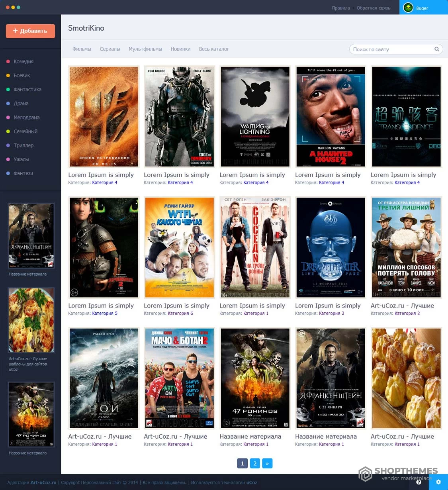This screenshot has width=448, height=490.
Task: Open the Обратная связь link
Action: [x=374, y=8]
